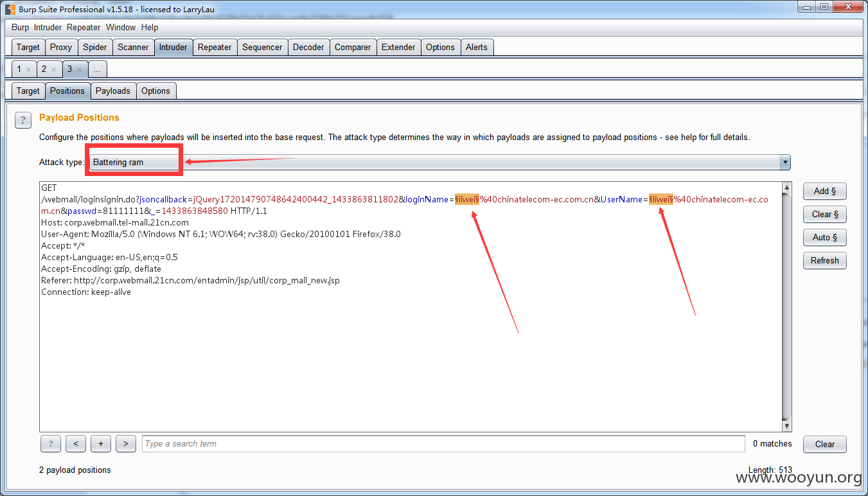
Task: Switch to the Spider tab
Action: tap(95, 47)
